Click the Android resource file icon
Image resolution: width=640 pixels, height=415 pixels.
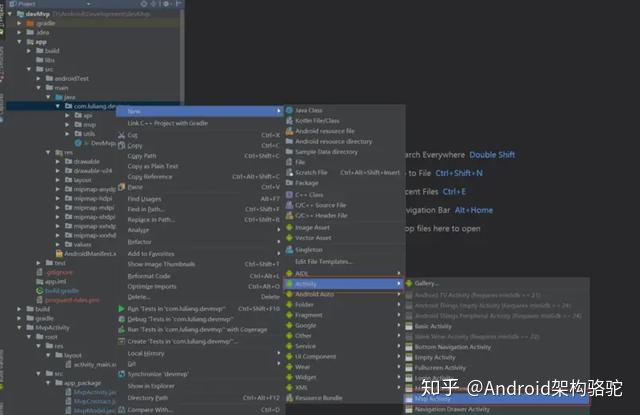[289, 131]
